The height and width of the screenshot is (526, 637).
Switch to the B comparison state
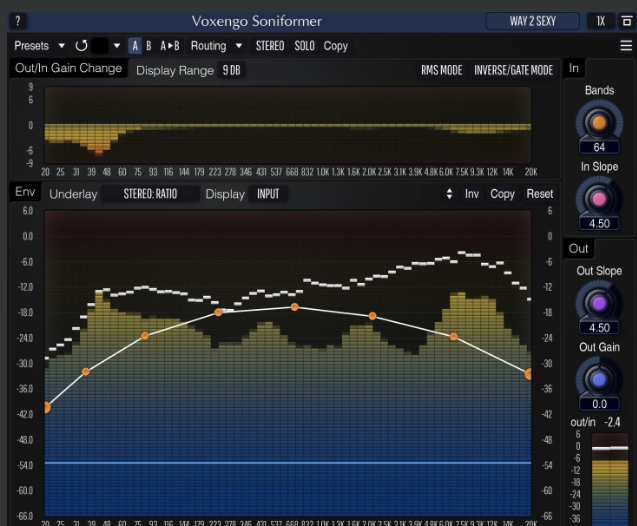pyautogui.click(x=149, y=45)
